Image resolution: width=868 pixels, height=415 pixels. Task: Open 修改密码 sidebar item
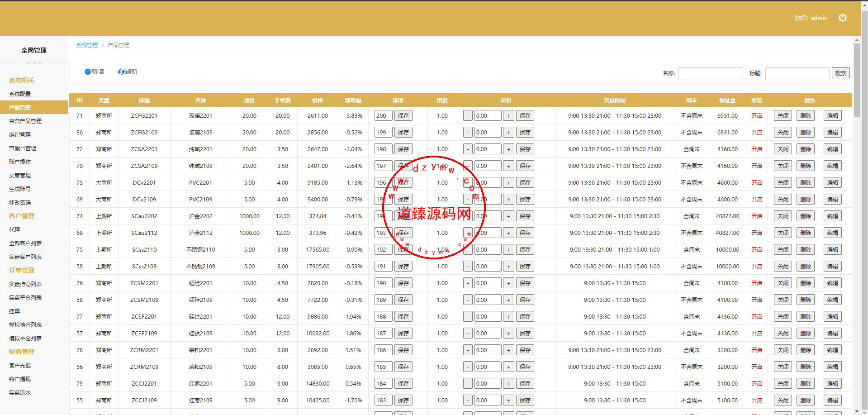tap(20, 203)
